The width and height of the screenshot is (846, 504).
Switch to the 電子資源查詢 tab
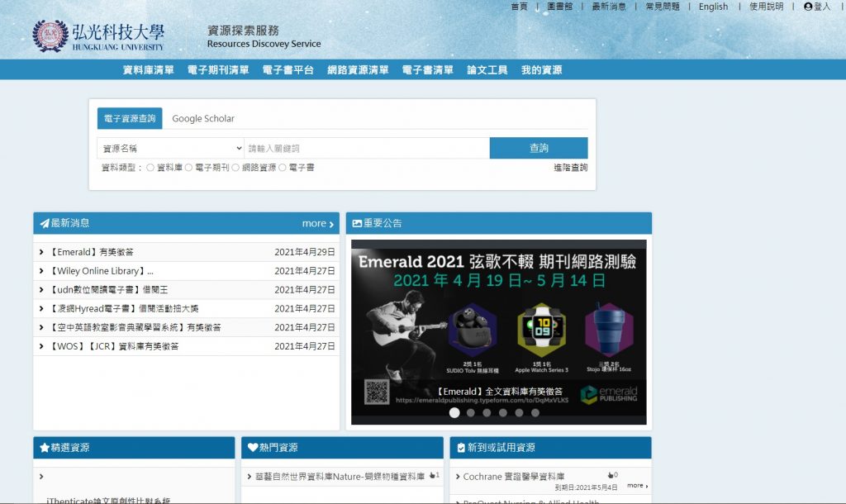(130, 119)
